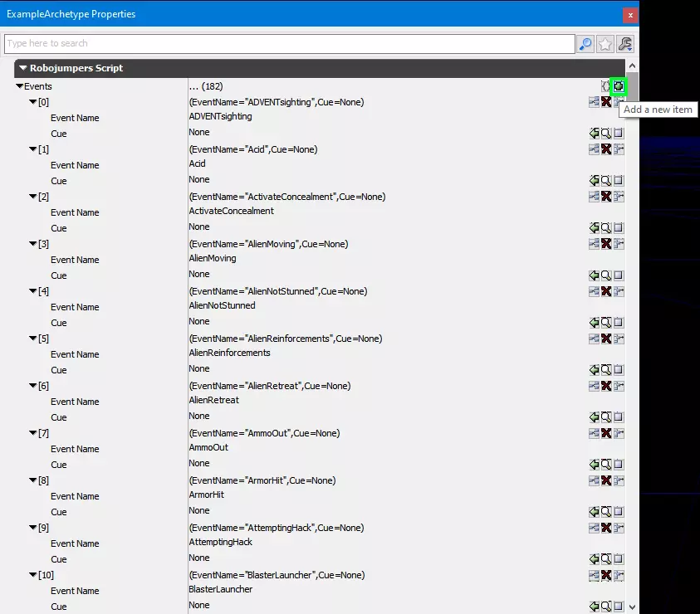This screenshot has height=614, width=700.
Task: Collapse the Events array
Action: point(19,86)
